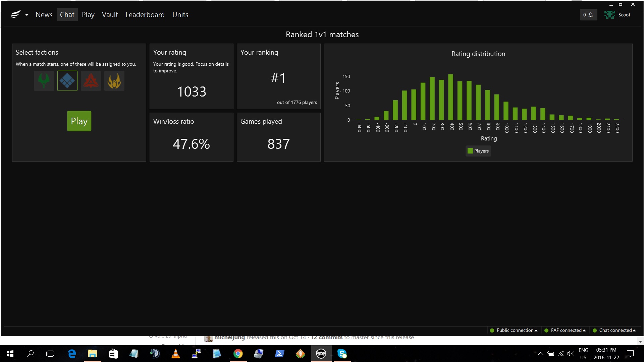Open Google Chrome from taskbar
The height and width of the screenshot is (362, 644).
(238, 354)
